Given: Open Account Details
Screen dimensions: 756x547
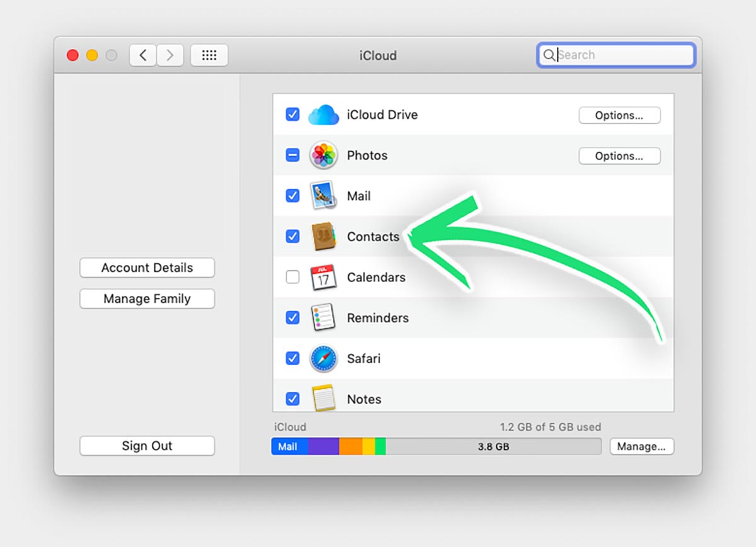Looking at the screenshot, I should [147, 268].
